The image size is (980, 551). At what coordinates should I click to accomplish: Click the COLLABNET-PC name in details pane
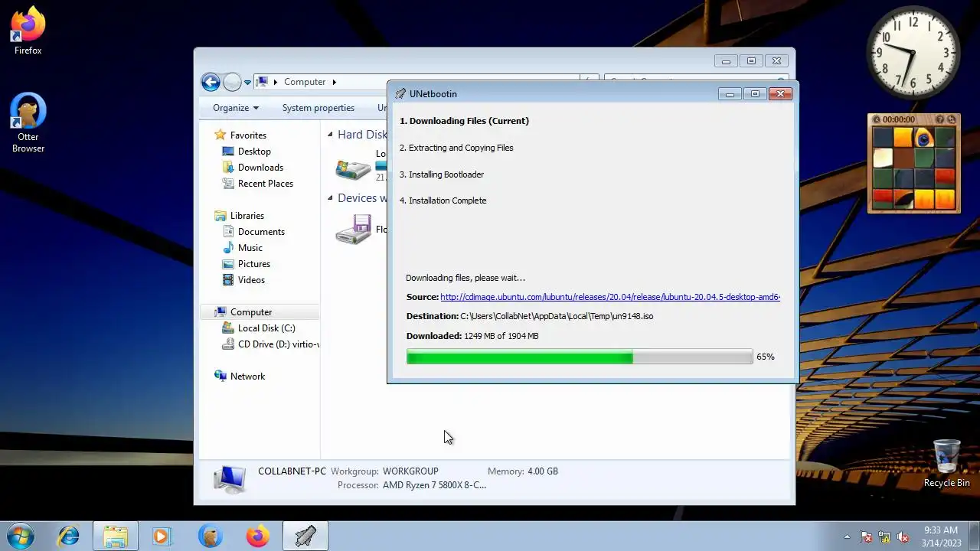click(x=292, y=471)
